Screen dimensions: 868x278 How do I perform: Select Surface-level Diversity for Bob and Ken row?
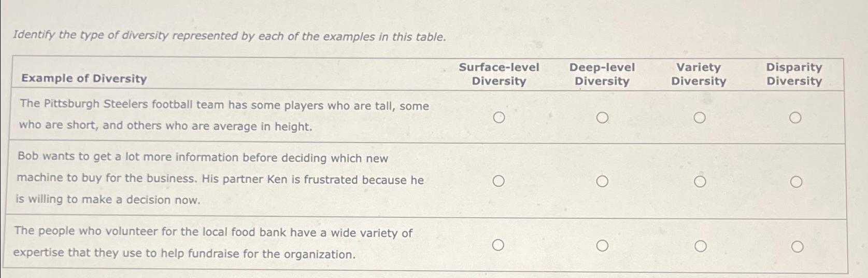498,181
